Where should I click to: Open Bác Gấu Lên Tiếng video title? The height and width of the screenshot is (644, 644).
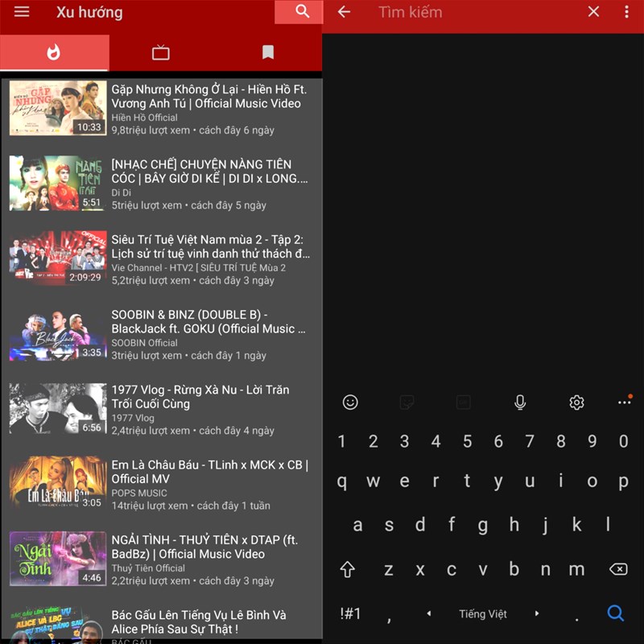point(199,621)
